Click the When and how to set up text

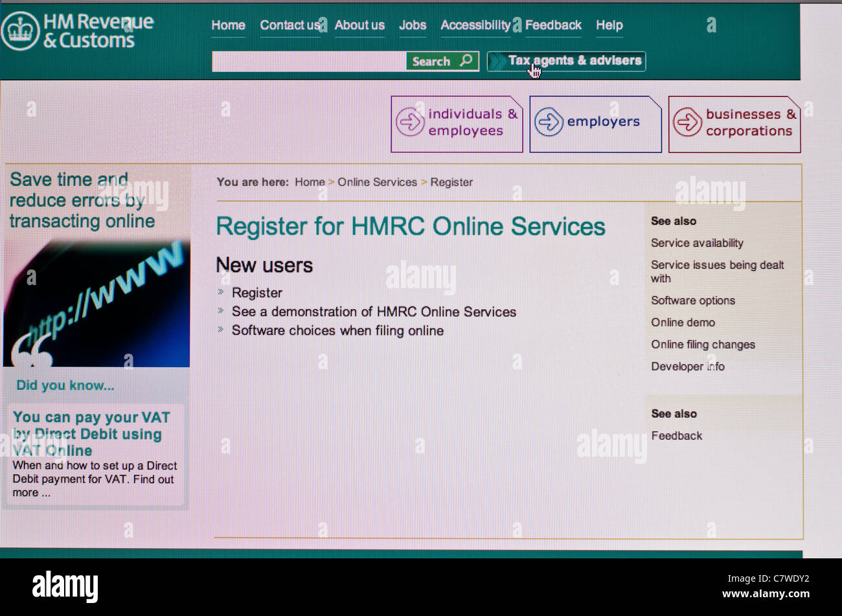tap(94, 479)
